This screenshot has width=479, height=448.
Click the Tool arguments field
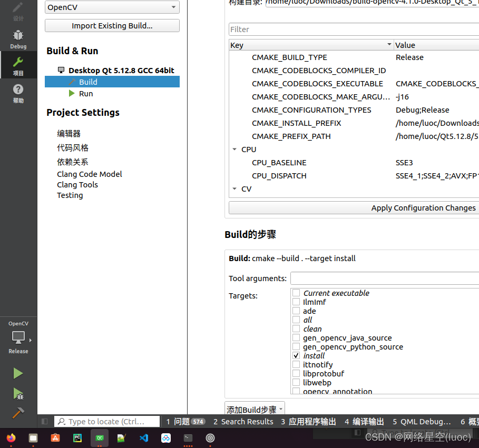tap(385, 278)
